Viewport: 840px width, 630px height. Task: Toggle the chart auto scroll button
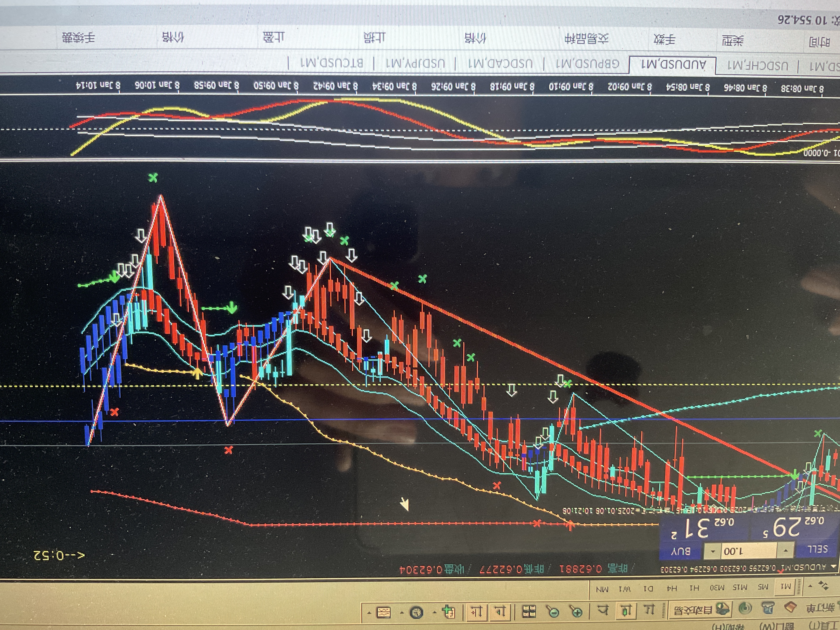click(x=500, y=611)
